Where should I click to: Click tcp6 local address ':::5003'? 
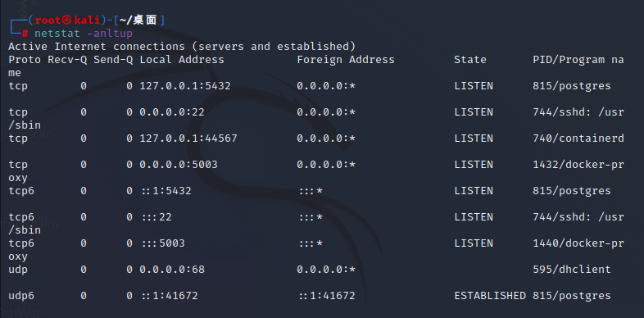163,243
